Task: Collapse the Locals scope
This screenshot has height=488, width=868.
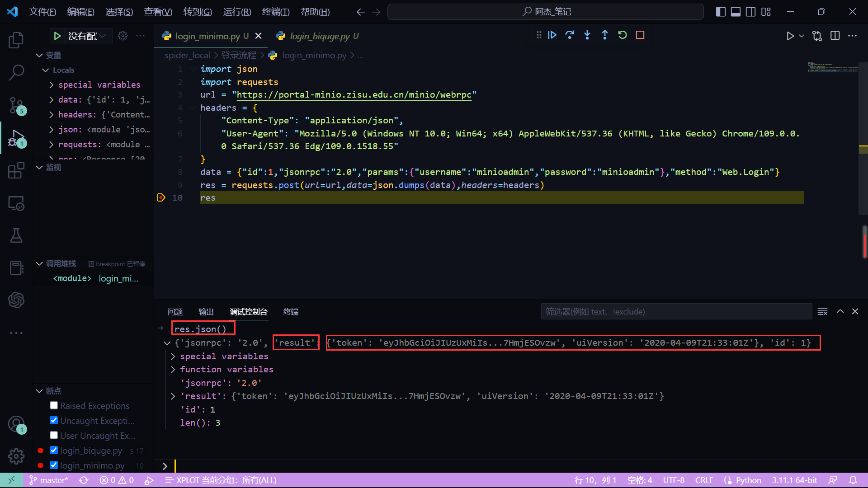Action: pyautogui.click(x=45, y=70)
